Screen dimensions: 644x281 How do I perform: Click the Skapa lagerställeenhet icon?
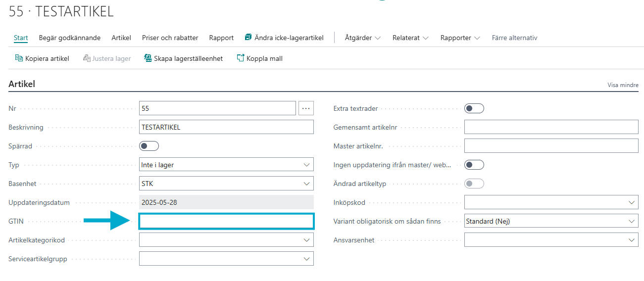pos(148,58)
